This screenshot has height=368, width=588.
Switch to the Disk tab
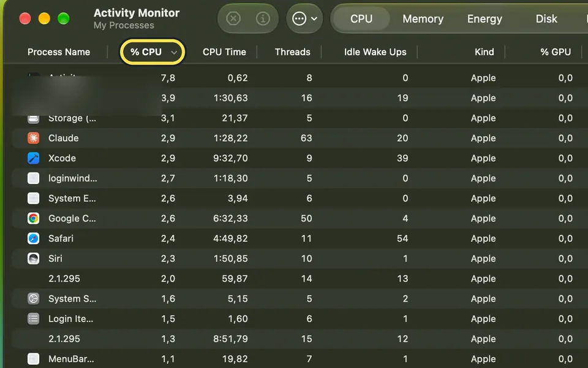546,19
